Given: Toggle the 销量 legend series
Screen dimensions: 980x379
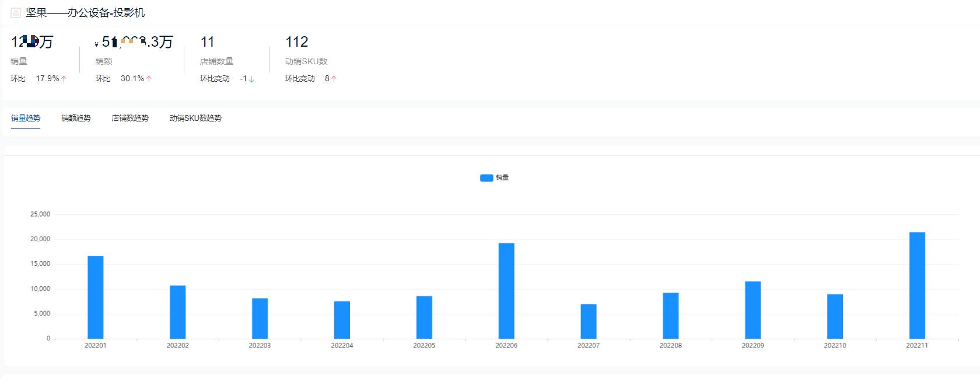Looking at the screenshot, I should click(x=494, y=178).
